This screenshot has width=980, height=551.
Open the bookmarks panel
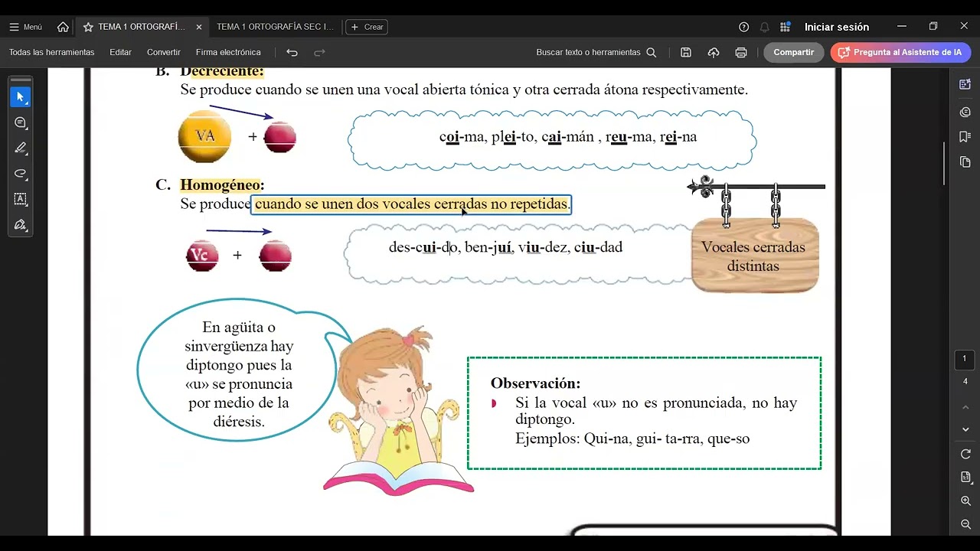965,137
